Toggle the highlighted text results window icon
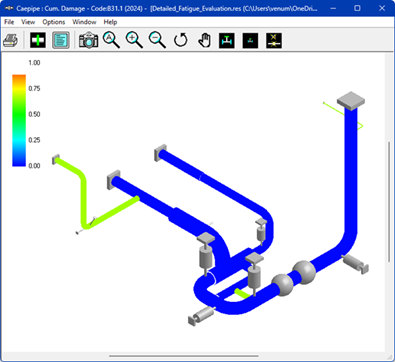395x362 pixels. coord(61,40)
